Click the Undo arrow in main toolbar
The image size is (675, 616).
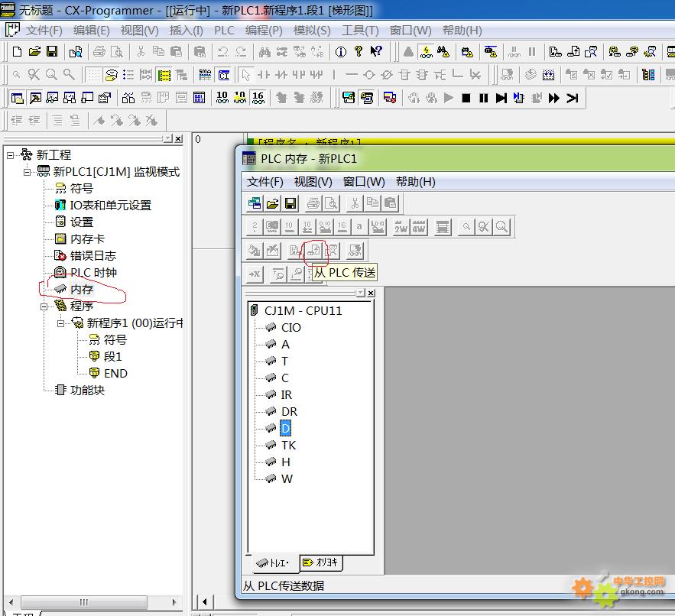coord(222,52)
